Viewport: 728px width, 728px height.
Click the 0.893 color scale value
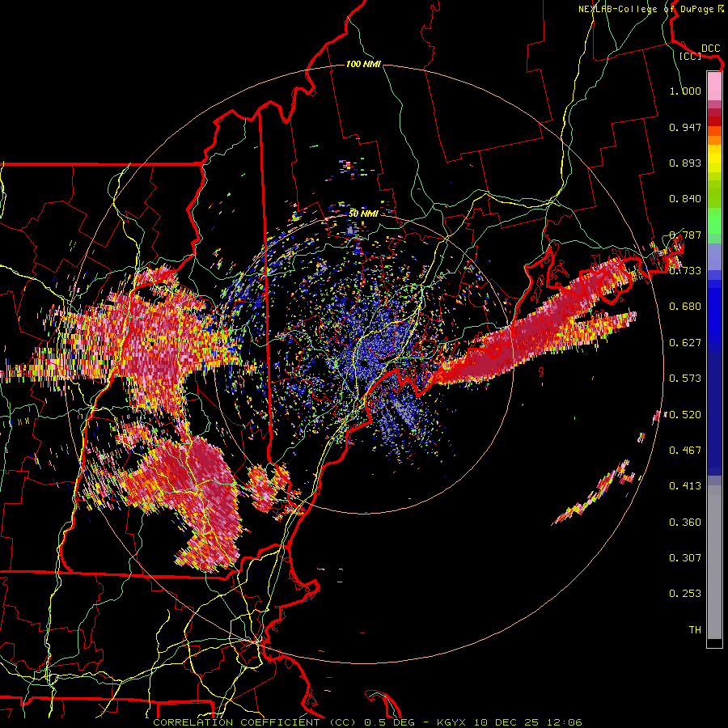coord(685,163)
